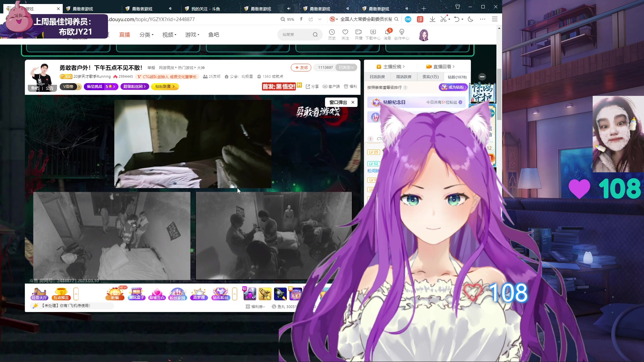Expand the task panel orange chevron
The height and width of the screenshot is (362, 644).
pos(76,294)
